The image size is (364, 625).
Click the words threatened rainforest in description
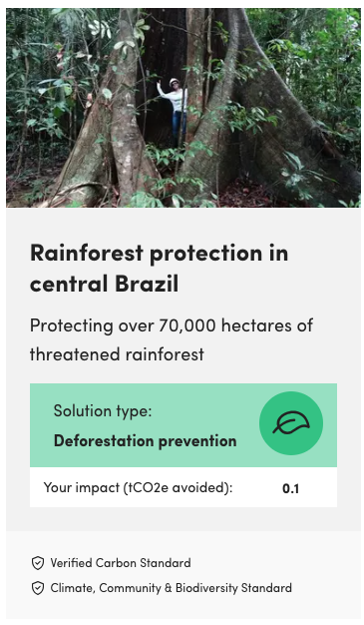(117, 354)
